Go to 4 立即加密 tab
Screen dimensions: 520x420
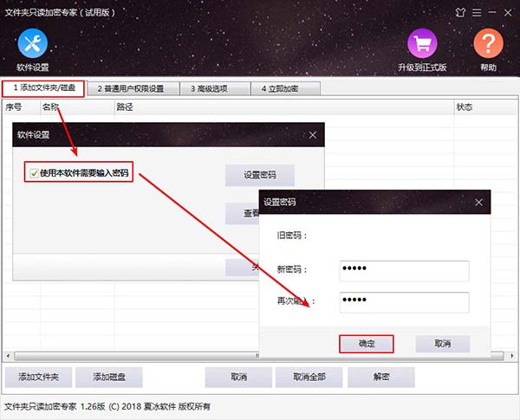pos(285,89)
